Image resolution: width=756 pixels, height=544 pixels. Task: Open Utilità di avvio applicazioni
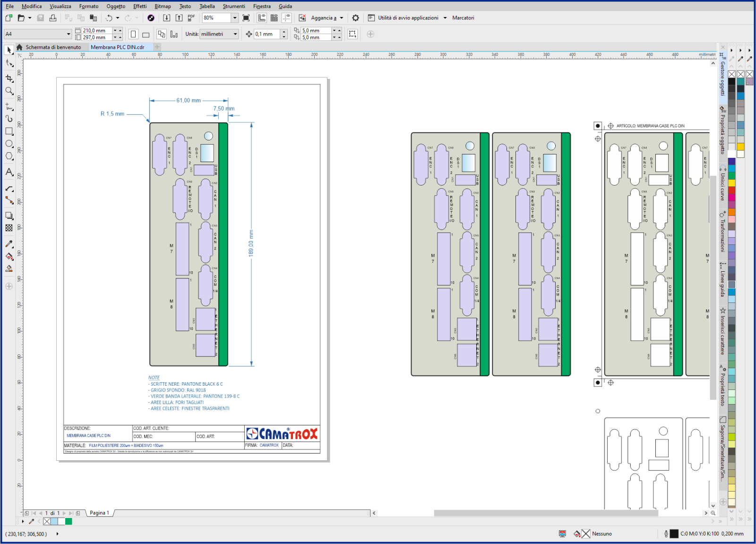[x=408, y=18]
